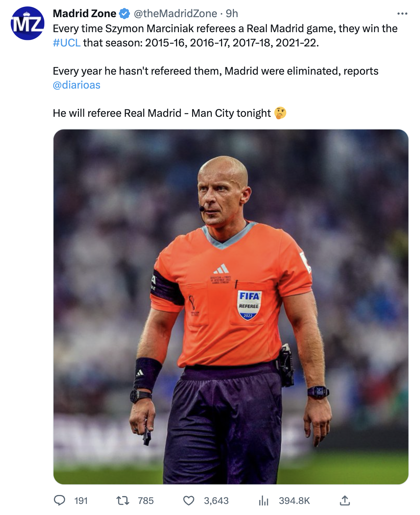This screenshot has height=515, width=420.
Task: Open the three-dot more options menu
Action: [402, 14]
